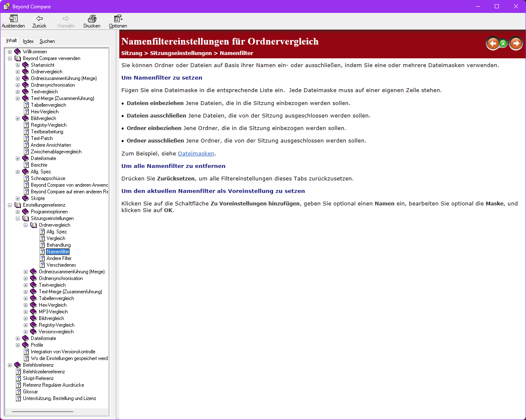Collapse the Beyond Compare verwenden node
The width and height of the screenshot is (526, 420).
[x=10, y=58]
